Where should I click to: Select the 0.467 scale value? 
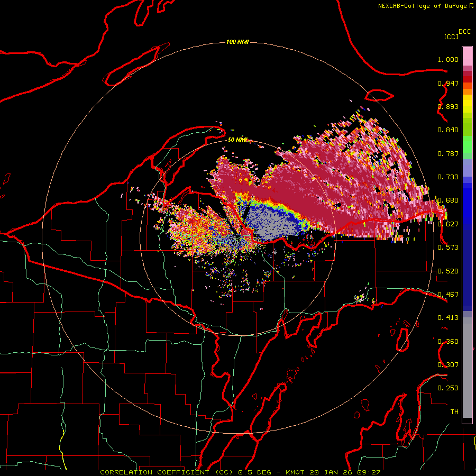coord(448,295)
